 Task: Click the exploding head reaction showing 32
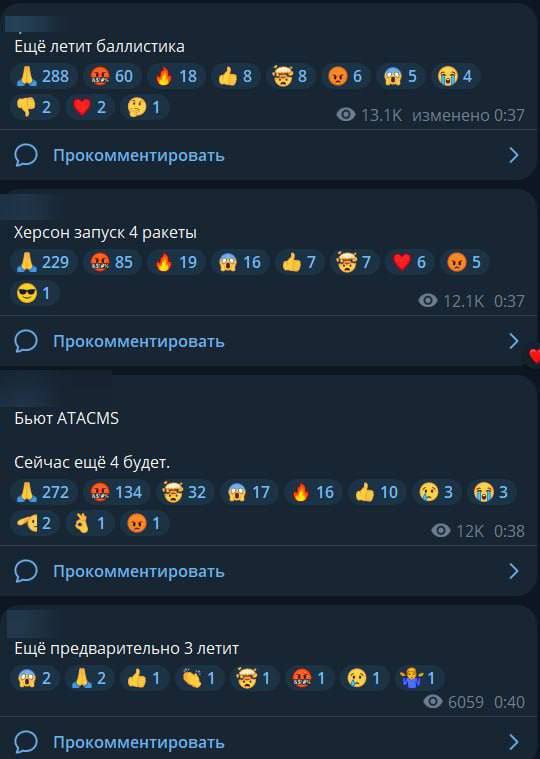pyautogui.click(x=185, y=492)
